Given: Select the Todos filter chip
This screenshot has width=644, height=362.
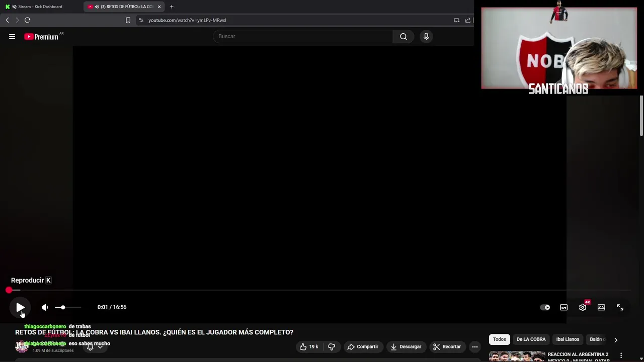Looking at the screenshot, I should (x=499, y=339).
